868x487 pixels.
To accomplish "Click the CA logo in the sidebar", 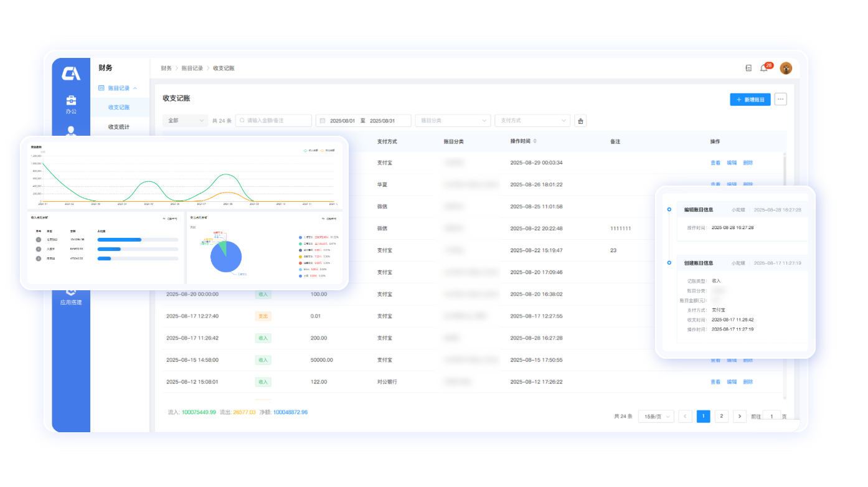I will 71,73.
